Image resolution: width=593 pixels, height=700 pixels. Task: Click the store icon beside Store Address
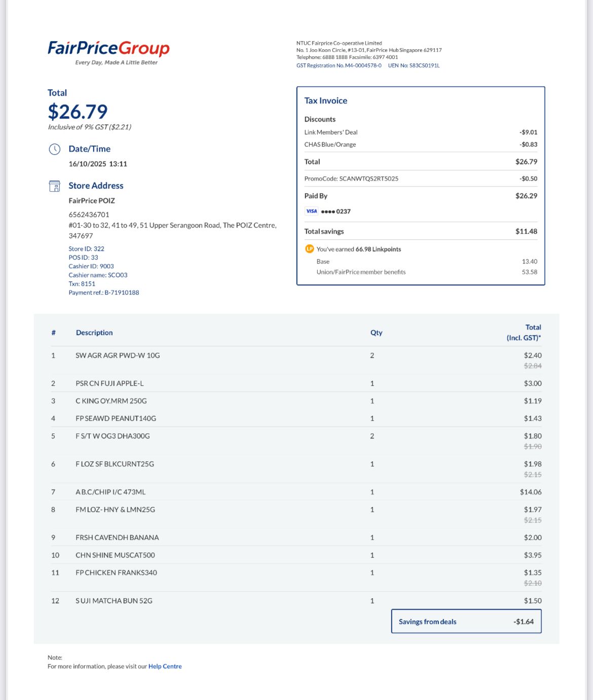click(54, 186)
